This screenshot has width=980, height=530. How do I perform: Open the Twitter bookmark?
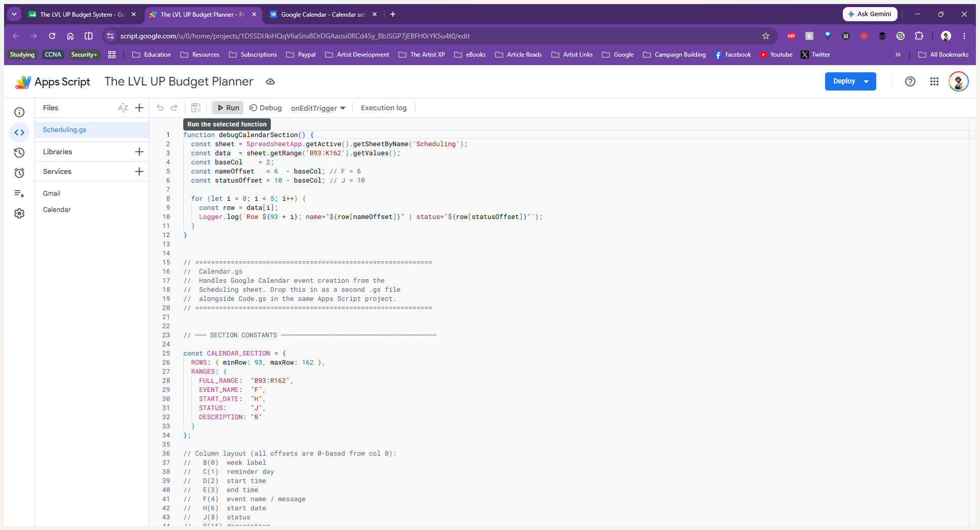(x=815, y=55)
